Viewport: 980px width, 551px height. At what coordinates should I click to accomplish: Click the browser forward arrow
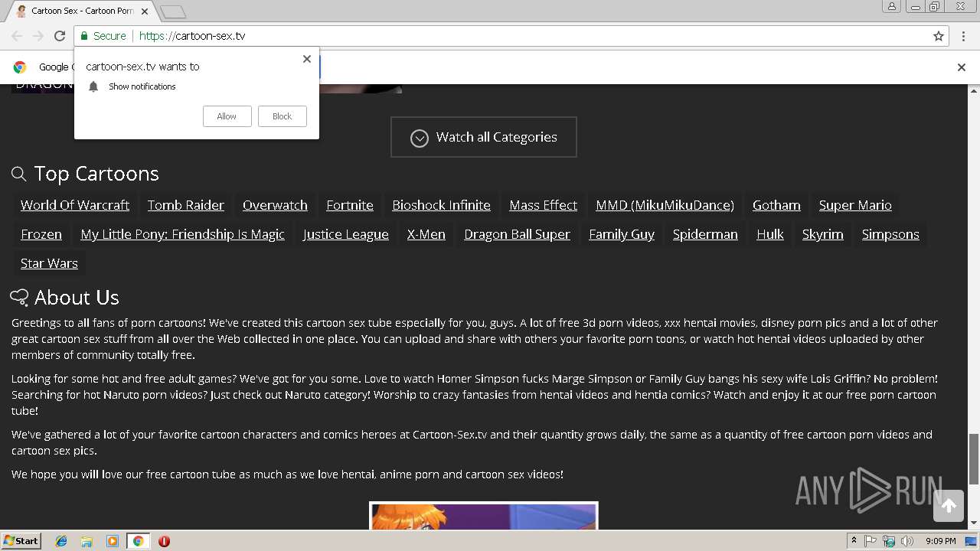click(x=38, y=36)
